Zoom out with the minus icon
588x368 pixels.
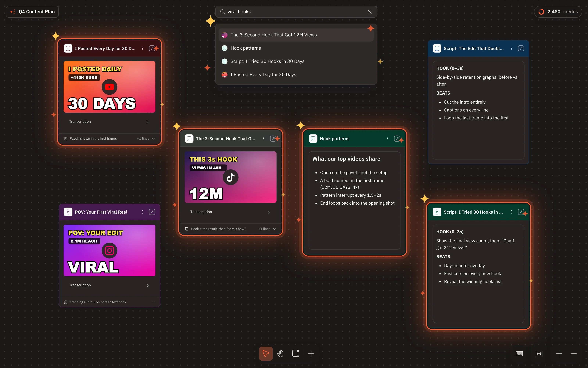tap(574, 353)
